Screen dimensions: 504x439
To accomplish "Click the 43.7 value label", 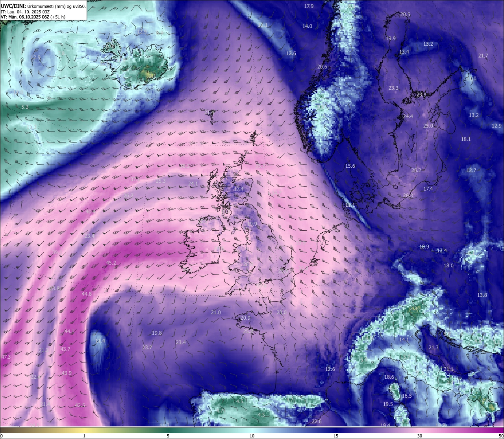I will click(x=65, y=349).
